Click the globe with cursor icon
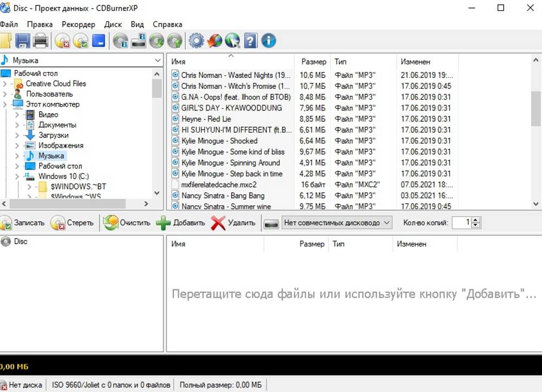Image resolution: width=542 pixels, height=392 pixels. 233,41
